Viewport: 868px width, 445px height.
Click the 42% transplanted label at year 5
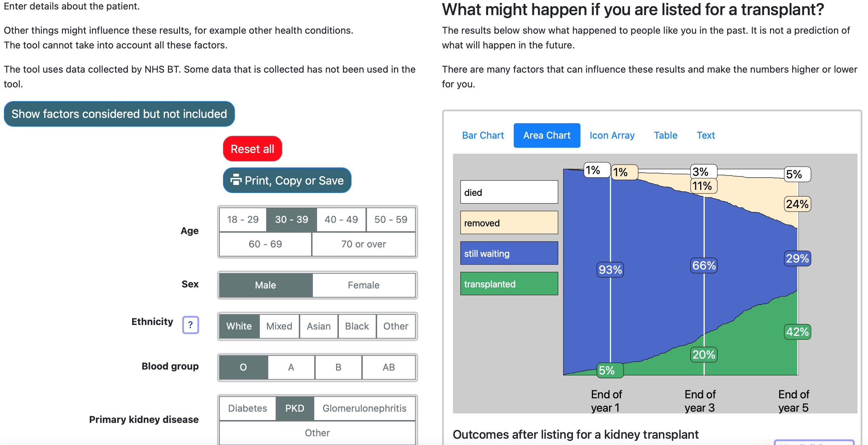797,332
